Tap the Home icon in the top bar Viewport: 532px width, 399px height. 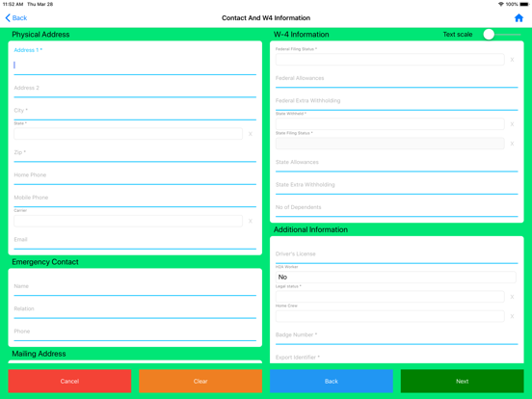tap(519, 18)
